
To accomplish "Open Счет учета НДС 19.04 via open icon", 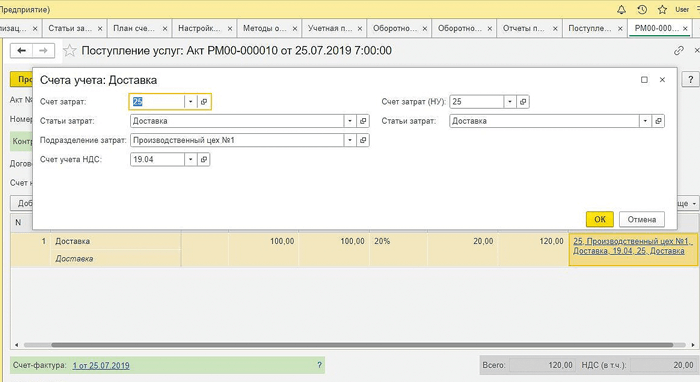I will (x=204, y=159).
